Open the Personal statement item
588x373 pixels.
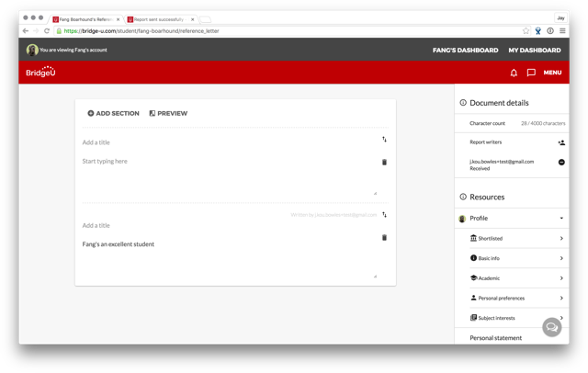click(x=495, y=338)
